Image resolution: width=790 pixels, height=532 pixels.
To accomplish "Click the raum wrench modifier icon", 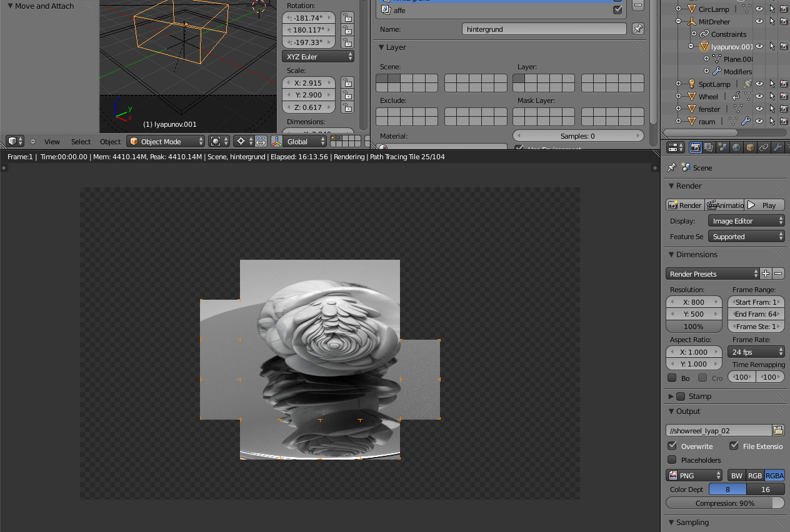I will click(x=745, y=121).
